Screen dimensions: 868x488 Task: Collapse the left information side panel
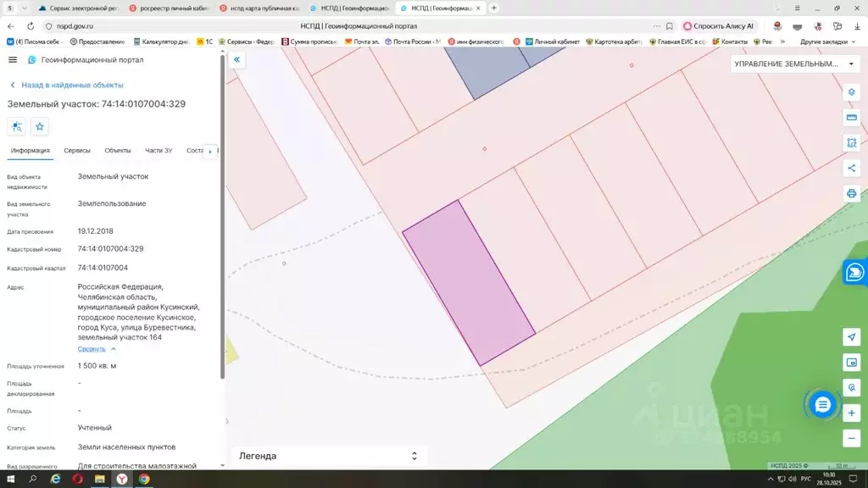click(x=237, y=60)
